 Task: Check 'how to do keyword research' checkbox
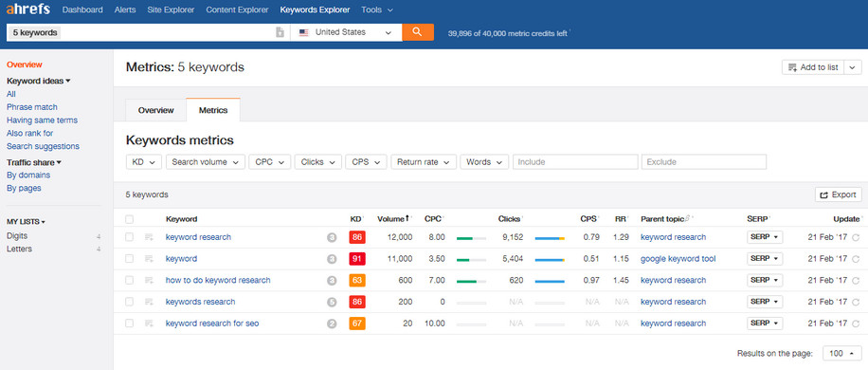[129, 280]
